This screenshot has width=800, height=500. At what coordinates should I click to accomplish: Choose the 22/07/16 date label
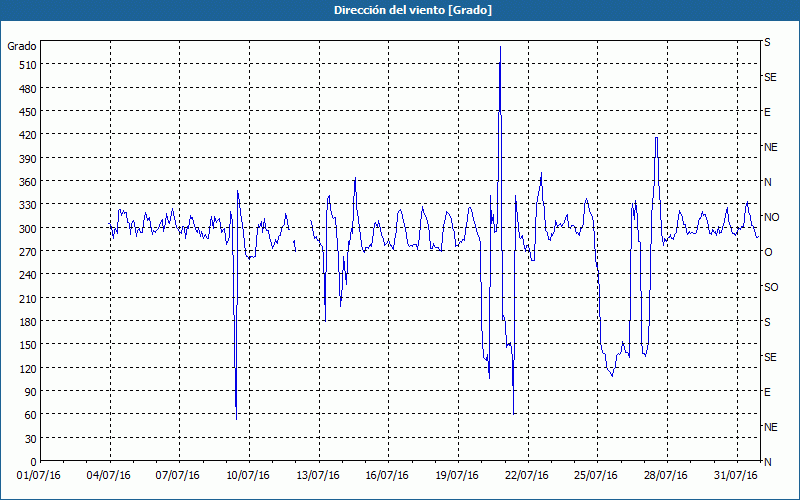tap(527, 476)
